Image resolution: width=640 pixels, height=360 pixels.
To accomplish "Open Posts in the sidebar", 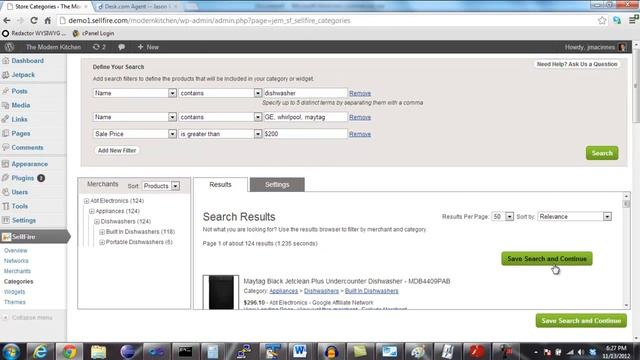I will pos(19,91).
